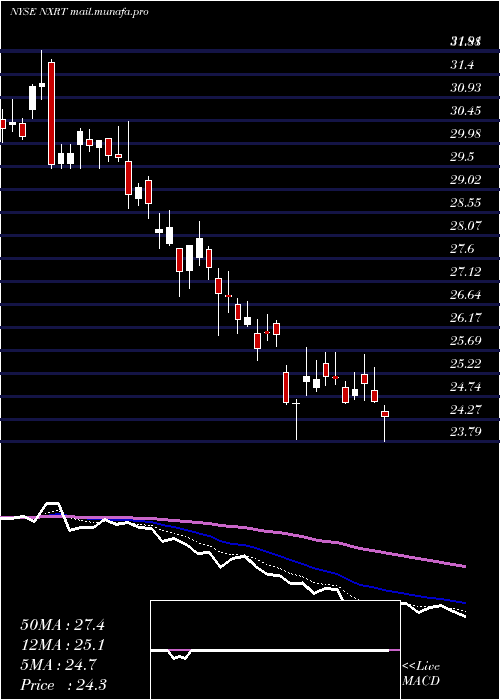This screenshot has width=500, height=700.
Task: Click the 23.79 price axis label
Action: click(x=466, y=432)
